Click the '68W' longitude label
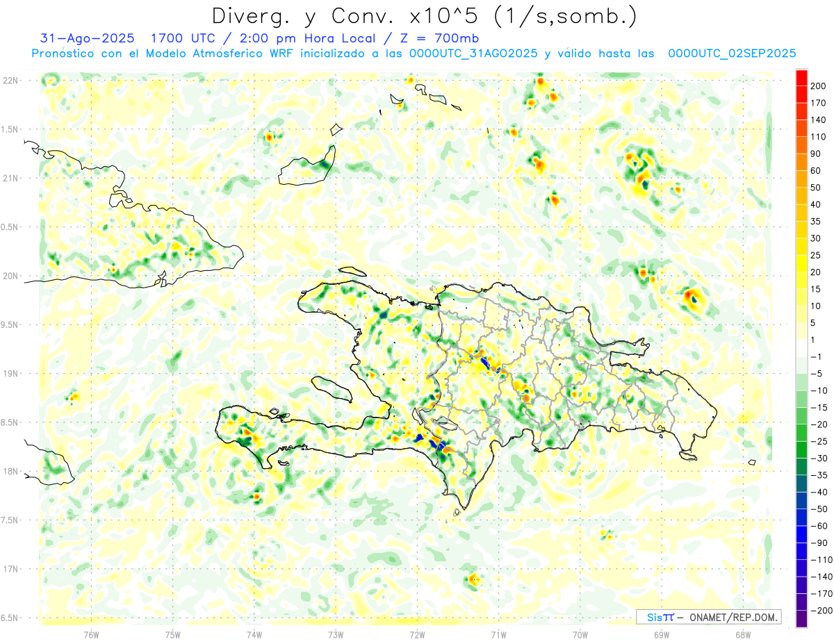Viewport: 834px width, 644px height. tap(743, 635)
